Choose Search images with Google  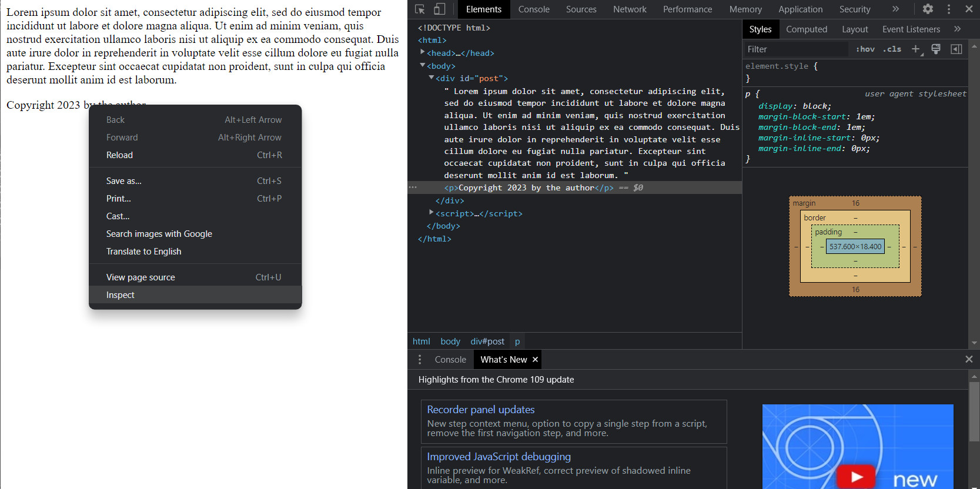(x=195, y=233)
